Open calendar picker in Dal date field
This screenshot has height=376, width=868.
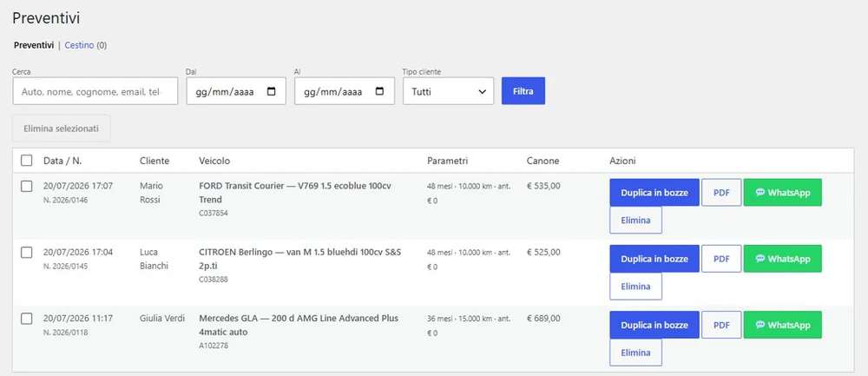coord(271,91)
